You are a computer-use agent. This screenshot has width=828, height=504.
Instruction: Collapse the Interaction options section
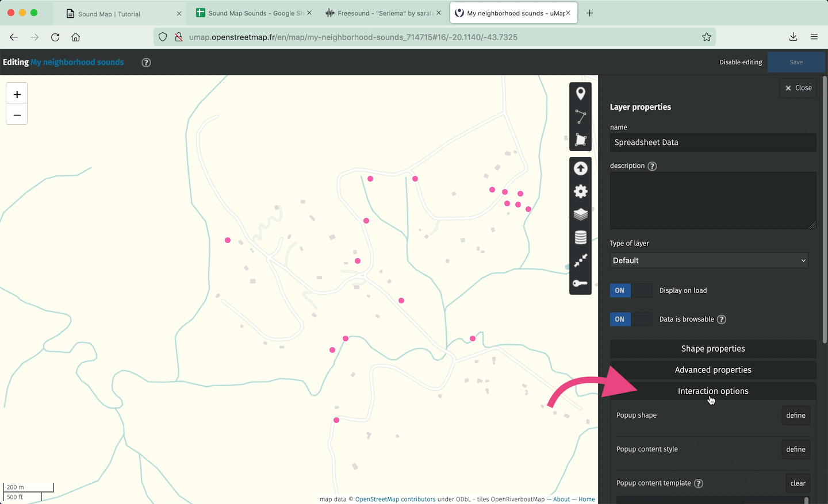[x=712, y=391]
